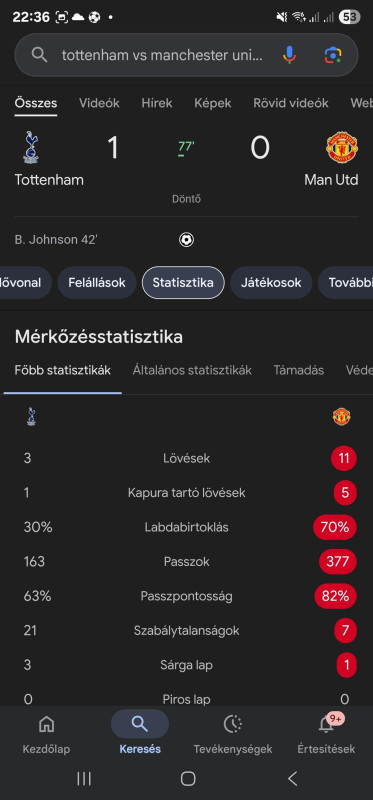The image size is (373, 800).
Task: Tap the Statisztika chip
Action: click(x=183, y=283)
